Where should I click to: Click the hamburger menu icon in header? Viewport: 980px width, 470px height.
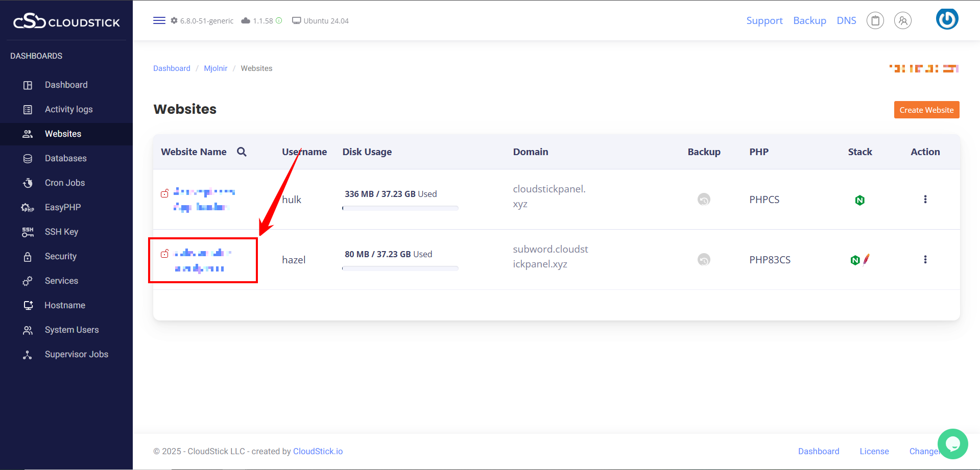tap(159, 20)
